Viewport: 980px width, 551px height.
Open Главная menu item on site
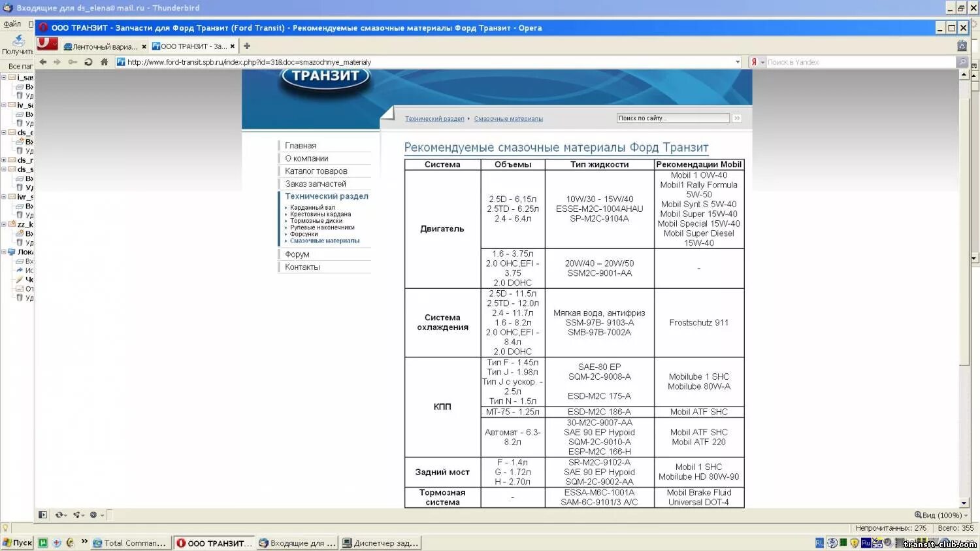[301, 146]
